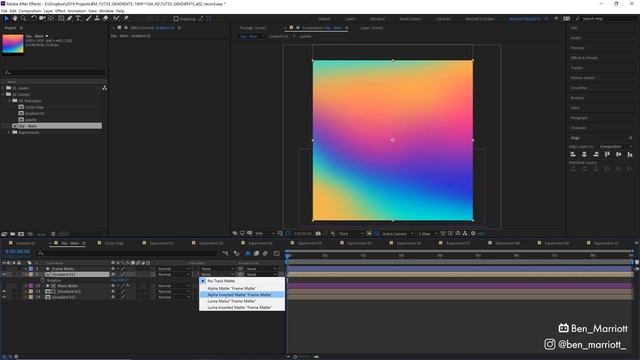640x360 pixels.
Task: Select the Unified Camera tool
Action: coord(42,18)
